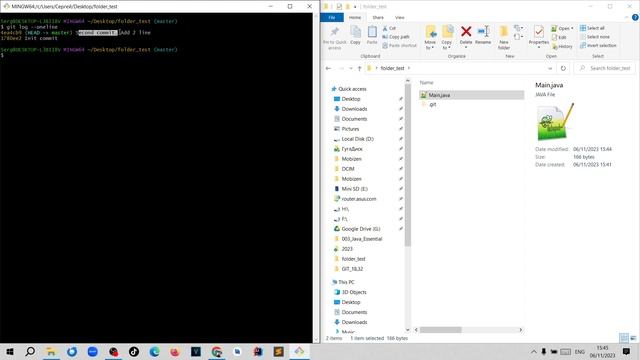Screen dimensions: 640x360
Task: Click Select none in the ribbon
Action: coord(595,37)
